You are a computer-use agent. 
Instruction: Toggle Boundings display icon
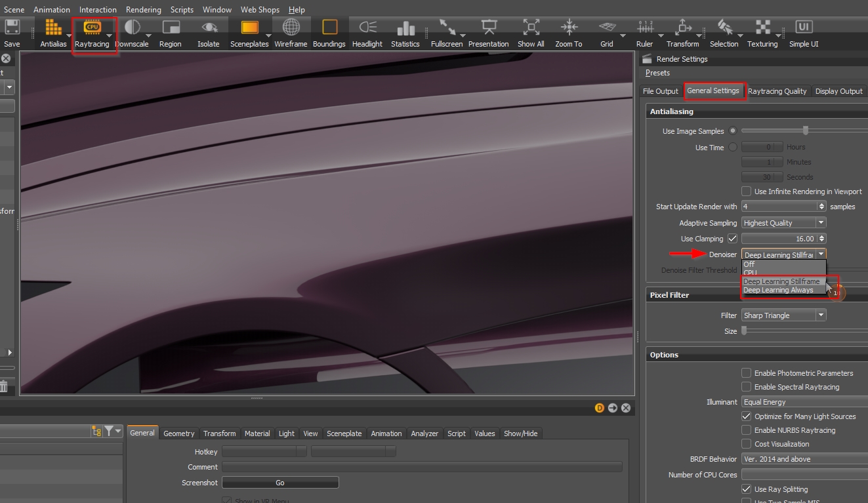point(329,28)
